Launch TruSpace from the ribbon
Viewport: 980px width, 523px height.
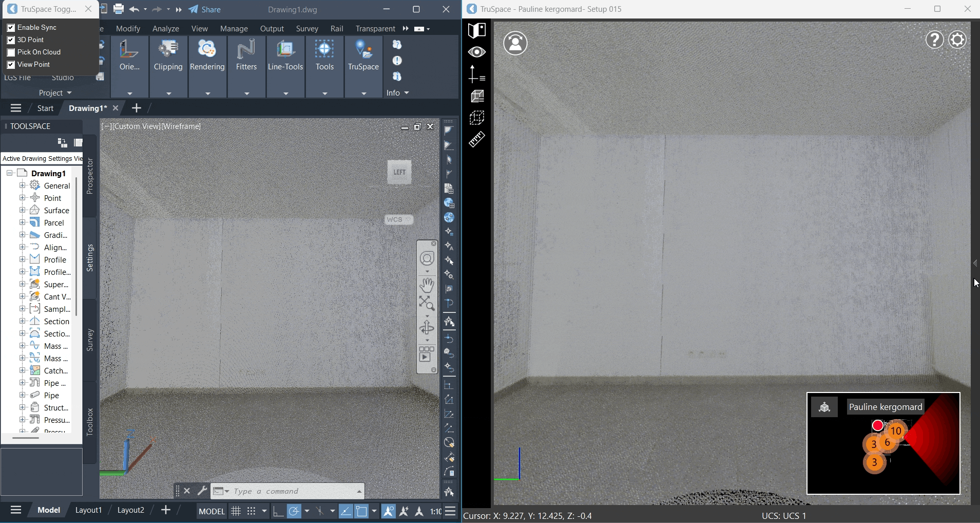(x=363, y=57)
